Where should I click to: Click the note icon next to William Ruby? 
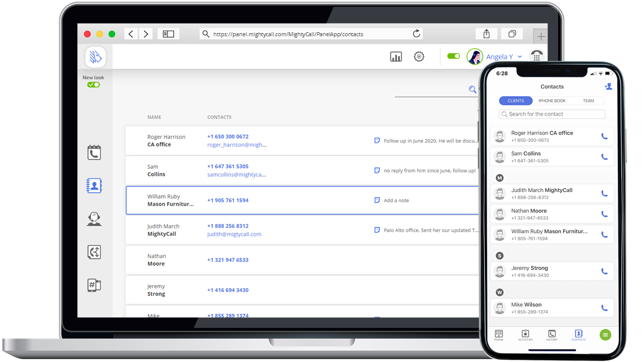pos(377,200)
